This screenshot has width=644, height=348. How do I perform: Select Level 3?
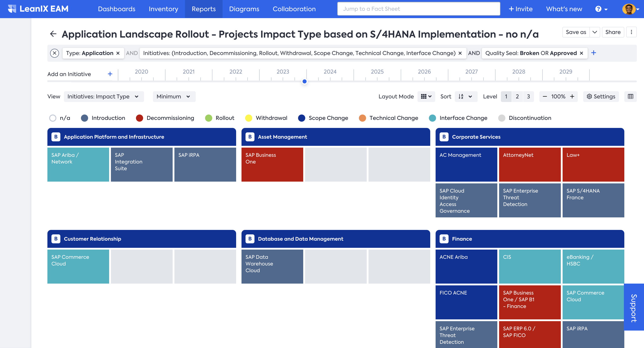coord(528,96)
